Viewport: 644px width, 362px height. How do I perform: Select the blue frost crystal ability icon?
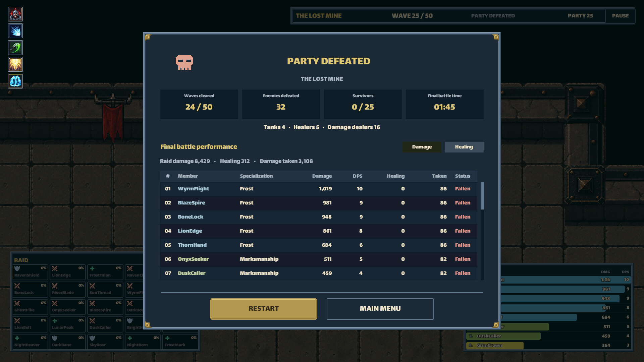click(x=15, y=81)
